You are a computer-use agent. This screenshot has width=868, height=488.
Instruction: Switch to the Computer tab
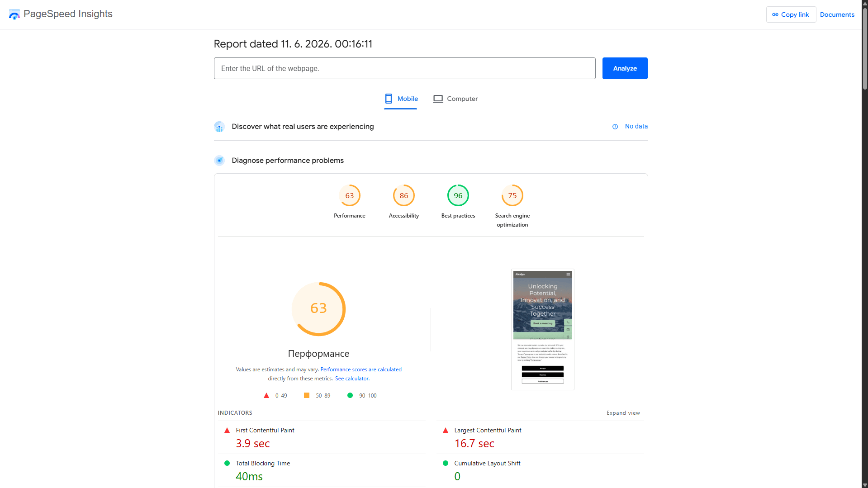[x=455, y=99]
